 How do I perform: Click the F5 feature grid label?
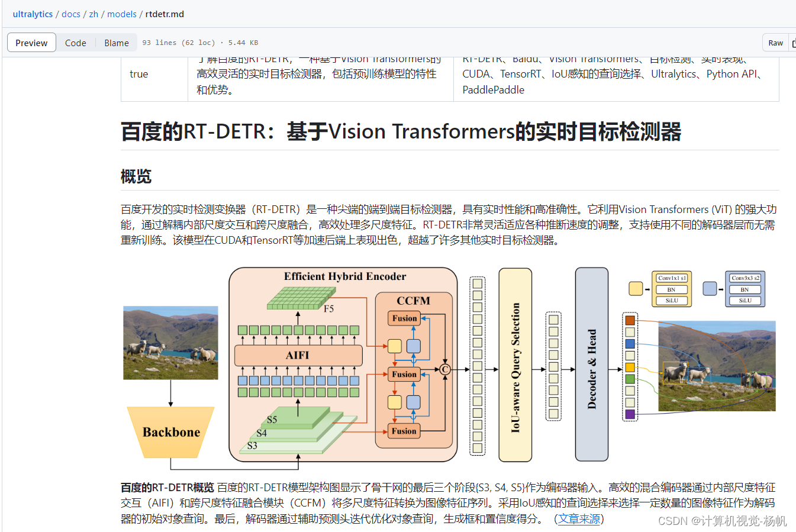[x=329, y=309]
